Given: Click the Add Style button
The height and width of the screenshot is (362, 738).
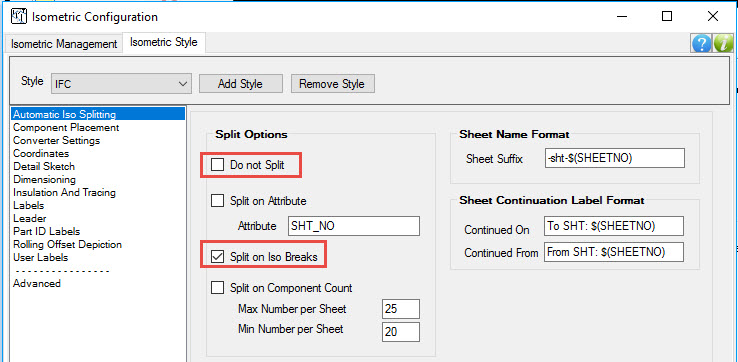Looking at the screenshot, I should (x=241, y=84).
